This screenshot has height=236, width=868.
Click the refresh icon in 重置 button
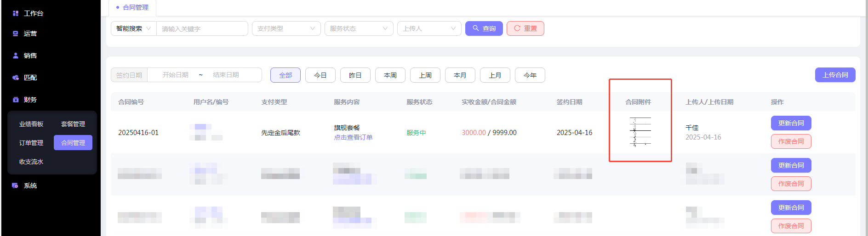click(x=517, y=28)
